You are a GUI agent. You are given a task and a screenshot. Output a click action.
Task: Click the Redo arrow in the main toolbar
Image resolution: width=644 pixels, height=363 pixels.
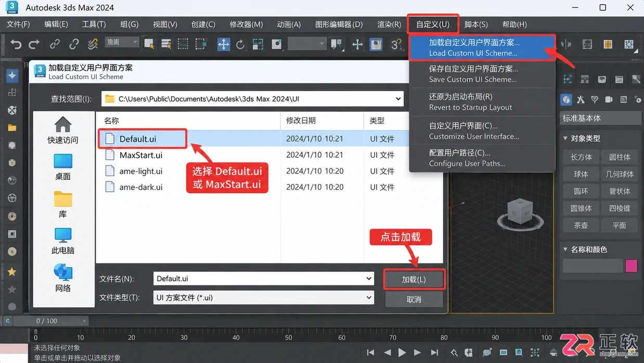(x=34, y=45)
